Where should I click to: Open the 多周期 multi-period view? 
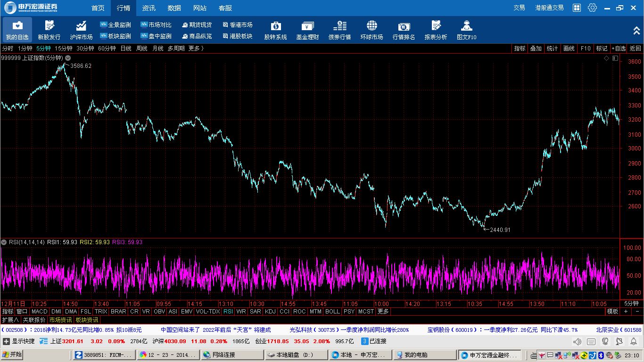(x=176, y=48)
